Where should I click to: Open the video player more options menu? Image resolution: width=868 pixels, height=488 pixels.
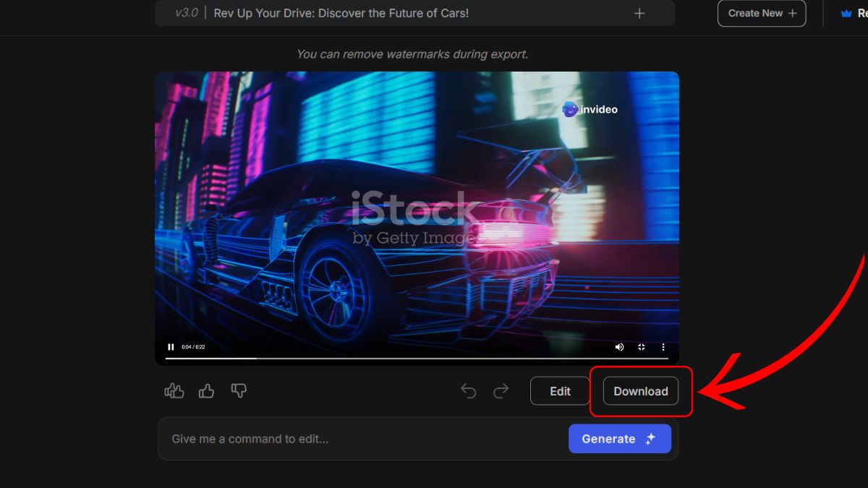click(663, 347)
